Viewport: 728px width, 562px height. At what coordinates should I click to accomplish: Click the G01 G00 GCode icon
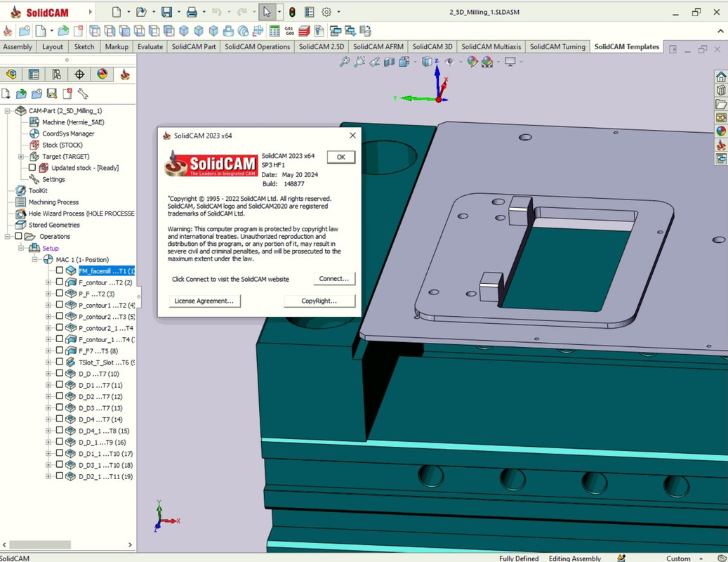290,31
